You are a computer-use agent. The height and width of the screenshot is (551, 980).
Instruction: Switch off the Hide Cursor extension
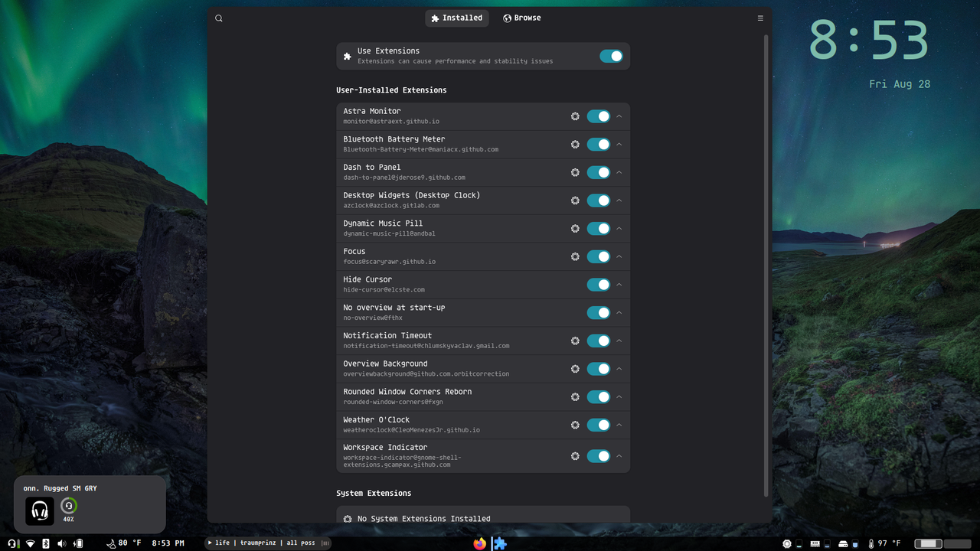tap(599, 285)
